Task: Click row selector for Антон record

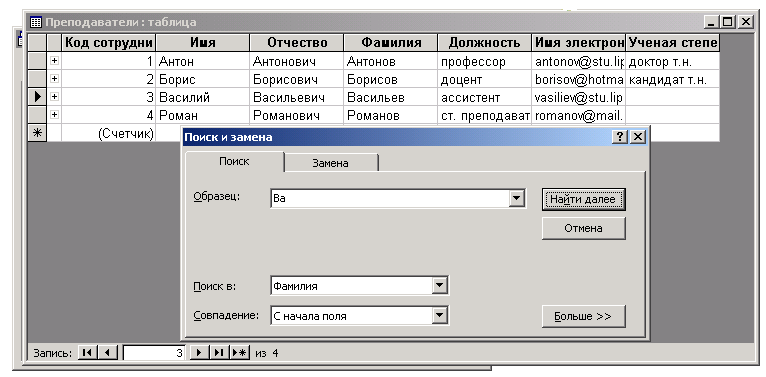Action: (37, 61)
